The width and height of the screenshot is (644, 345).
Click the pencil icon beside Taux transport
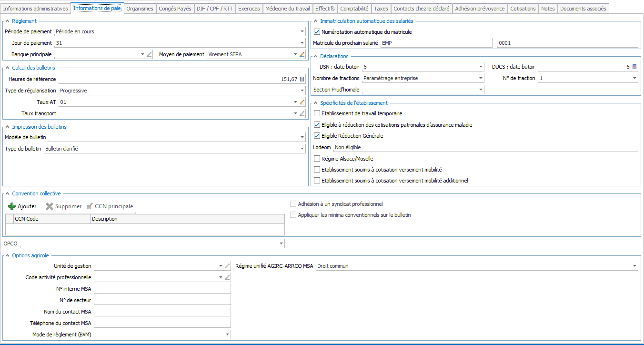[x=302, y=113]
